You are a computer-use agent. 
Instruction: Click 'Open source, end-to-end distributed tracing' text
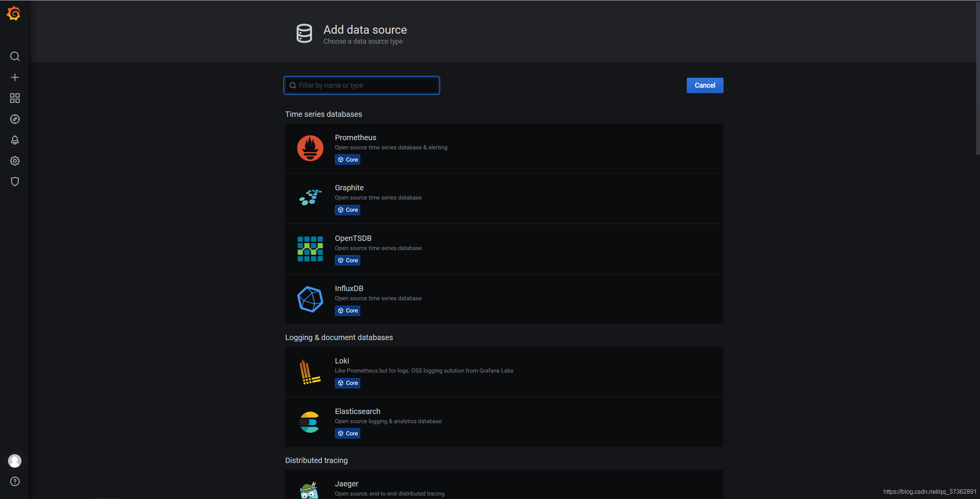pos(390,494)
